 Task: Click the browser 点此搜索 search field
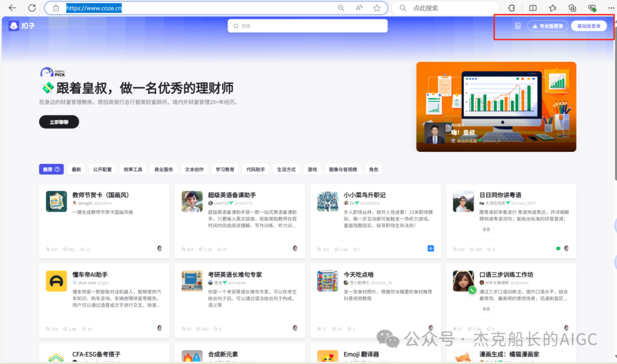[445, 8]
